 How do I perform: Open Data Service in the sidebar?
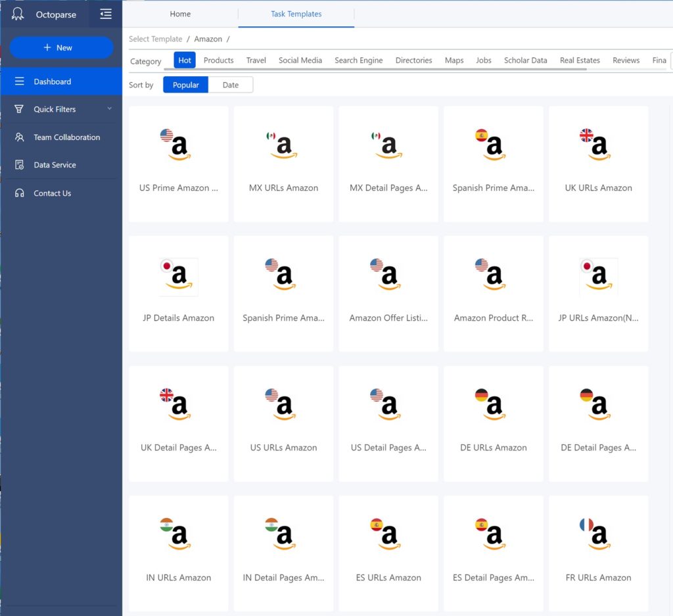[x=61, y=165]
